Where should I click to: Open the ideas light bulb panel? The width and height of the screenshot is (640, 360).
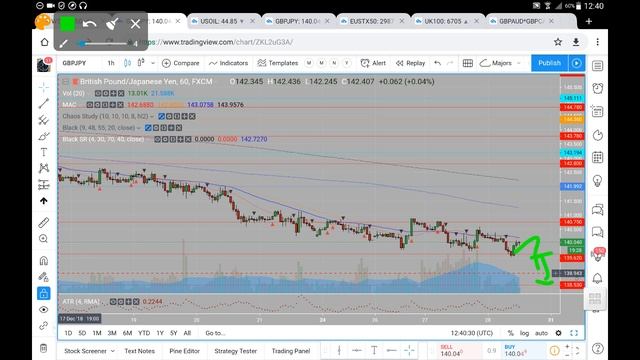[598, 181]
